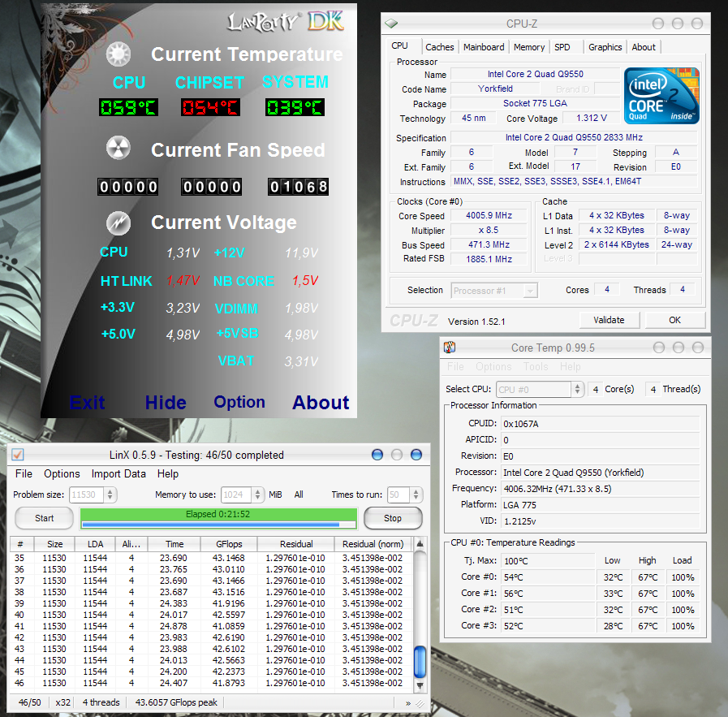Open the Help menu in LinX
Screen dimensions: 728x717
[168, 473]
